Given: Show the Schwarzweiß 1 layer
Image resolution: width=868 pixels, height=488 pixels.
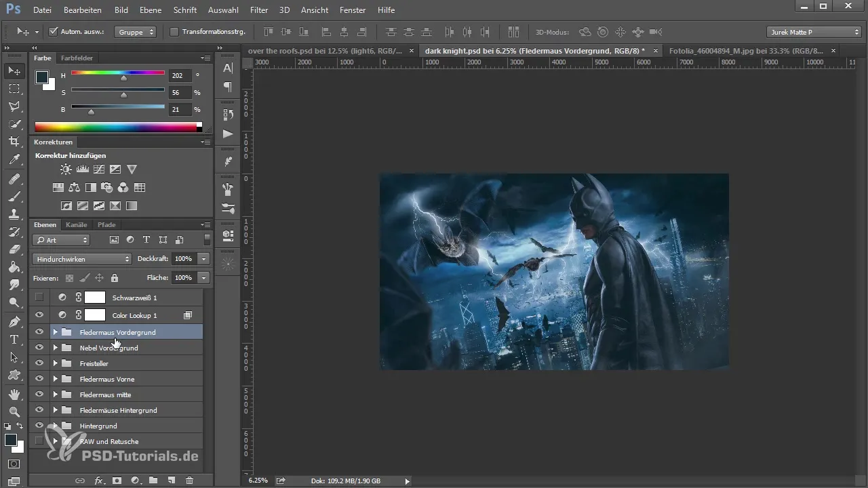Looking at the screenshot, I should 39,298.
